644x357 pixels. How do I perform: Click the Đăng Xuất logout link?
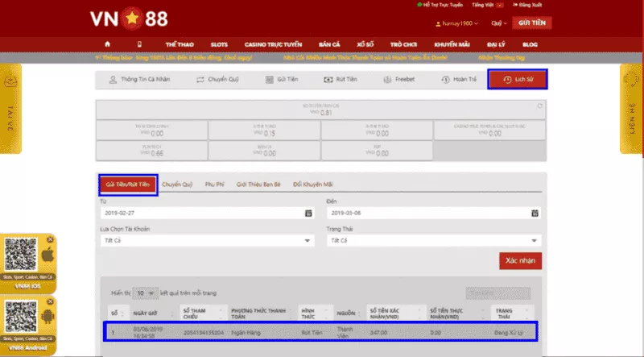pos(527,5)
